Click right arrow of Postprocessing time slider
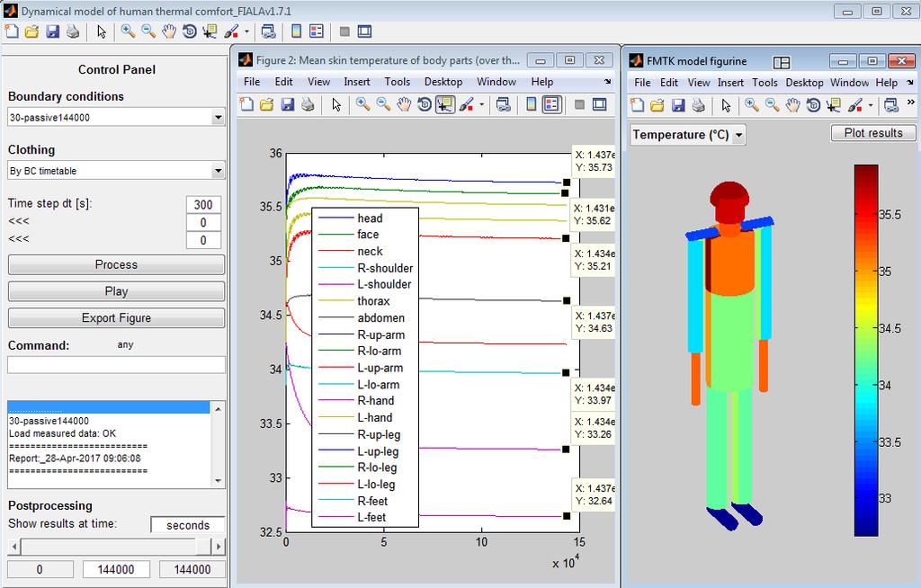Screen dimensions: 921x588 pyautogui.click(x=219, y=547)
